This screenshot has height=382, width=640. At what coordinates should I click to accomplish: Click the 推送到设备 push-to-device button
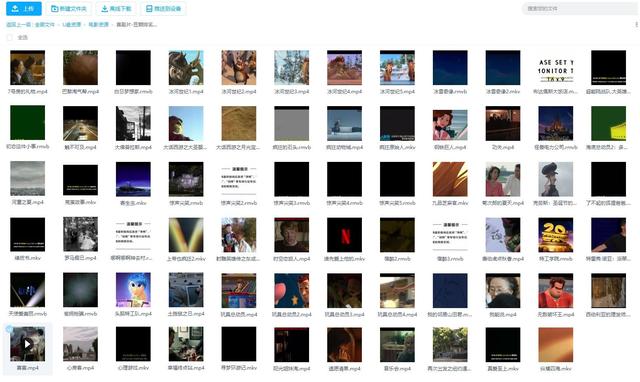tap(163, 9)
